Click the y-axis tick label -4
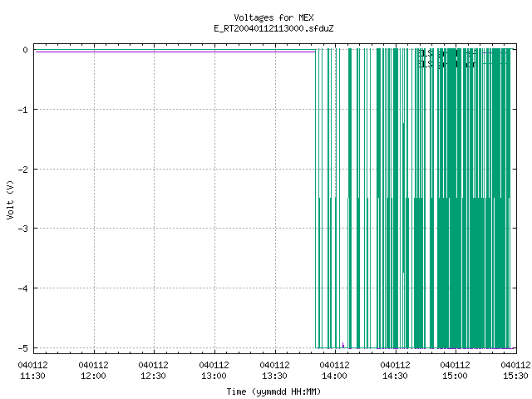This screenshot has width=532, height=399. pos(22,288)
